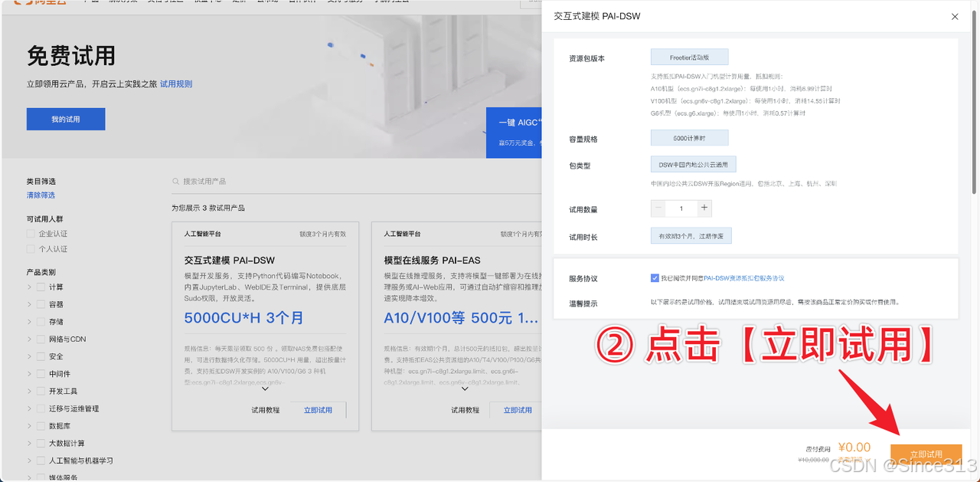The height and width of the screenshot is (482, 980).
Task: Tick the 中间件 category checkbox
Action: (x=41, y=374)
